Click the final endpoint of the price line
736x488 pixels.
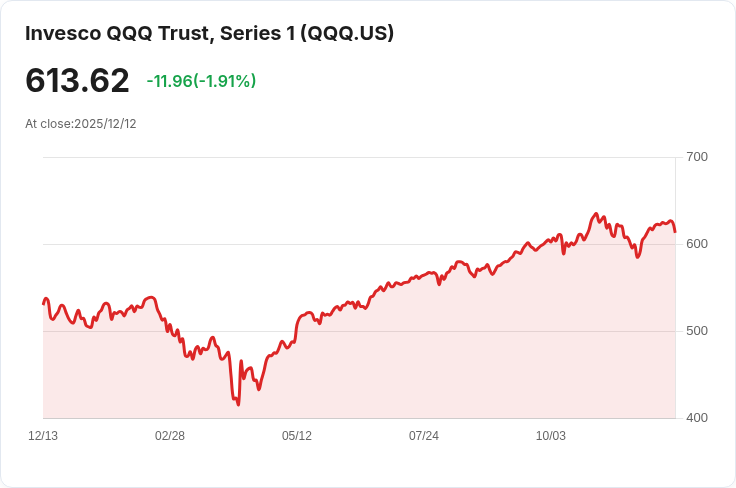click(x=675, y=231)
